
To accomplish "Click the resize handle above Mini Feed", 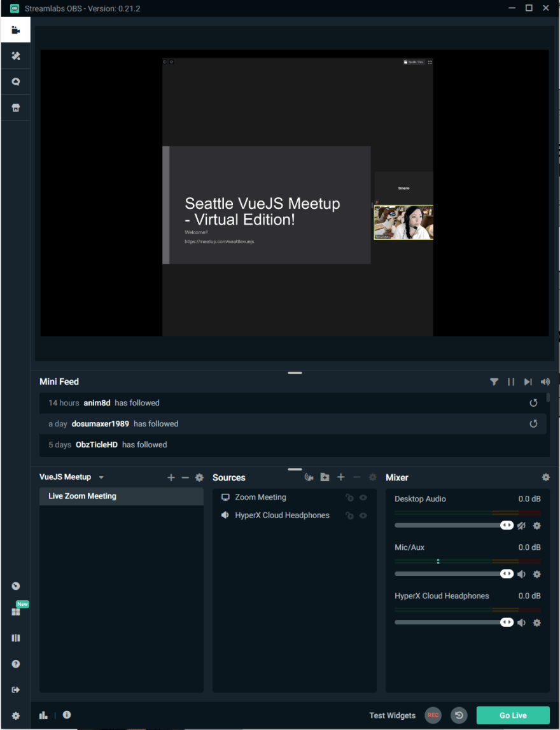I will [295, 373].
